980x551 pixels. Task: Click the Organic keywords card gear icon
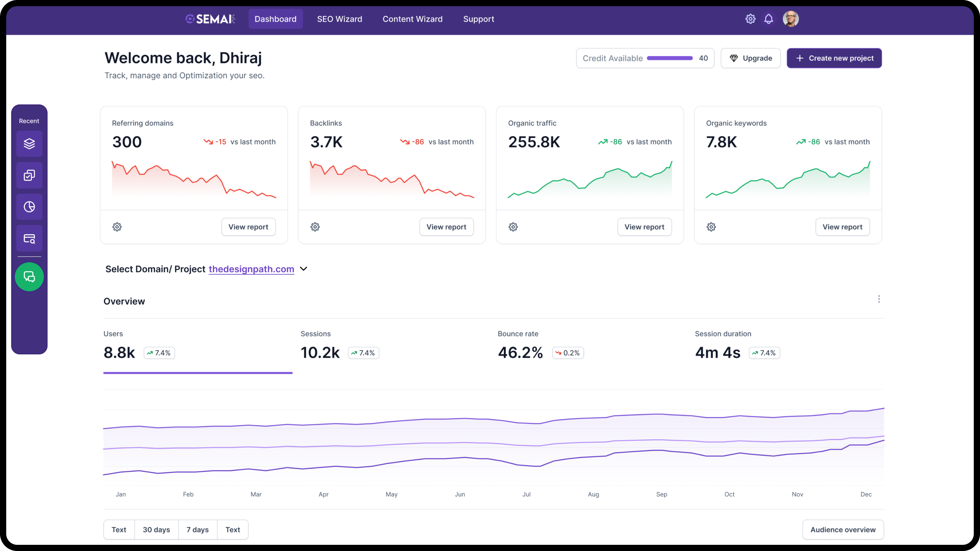click(711, 227)
